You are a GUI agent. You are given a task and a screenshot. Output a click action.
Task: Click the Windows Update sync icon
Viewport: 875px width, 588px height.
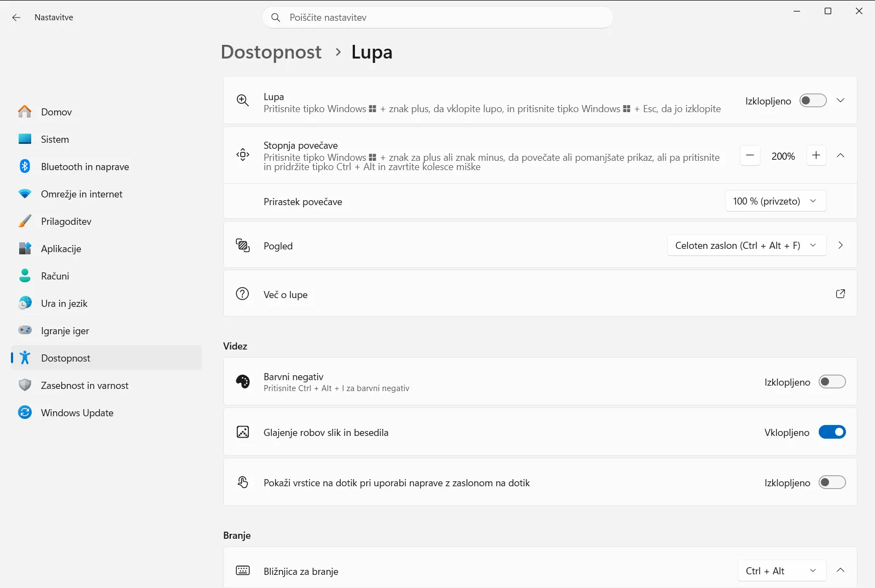[x=25, y=412]
